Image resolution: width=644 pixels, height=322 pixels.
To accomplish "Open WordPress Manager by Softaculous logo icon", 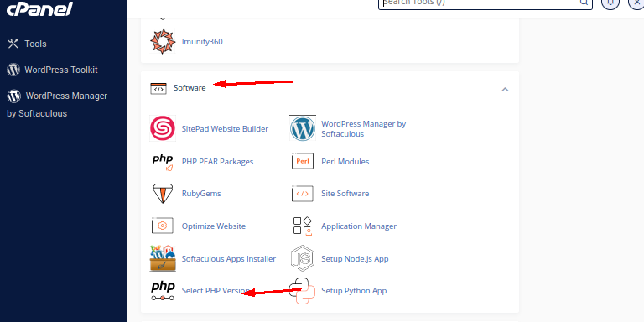I will [x=303, y=128].
